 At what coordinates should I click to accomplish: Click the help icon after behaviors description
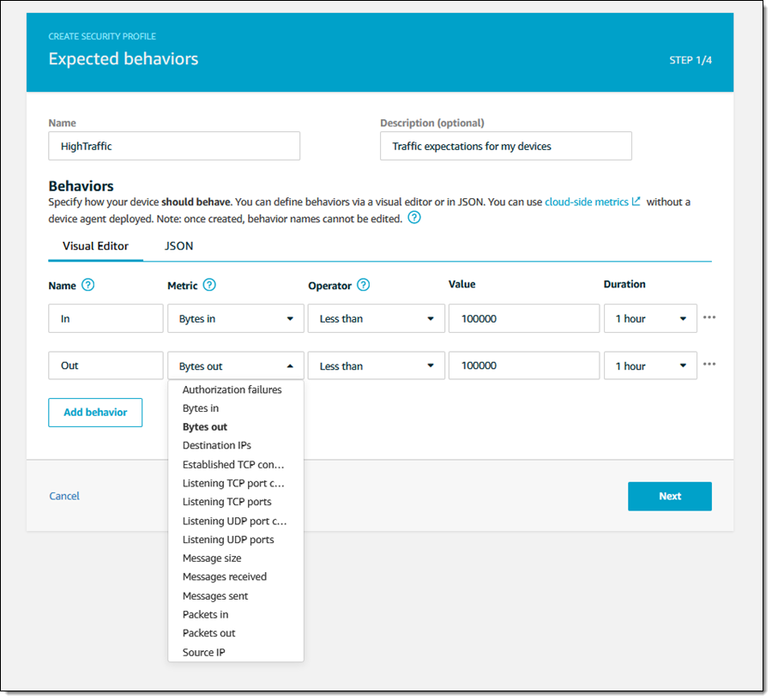point(414,218)
